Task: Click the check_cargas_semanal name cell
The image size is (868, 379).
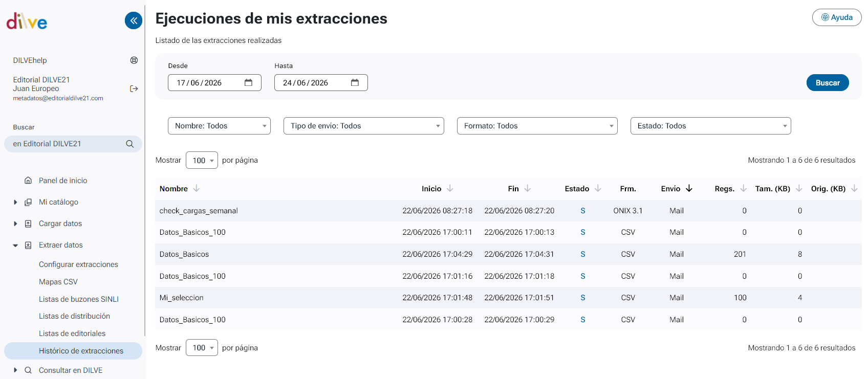Action: [x=199, y=211]
